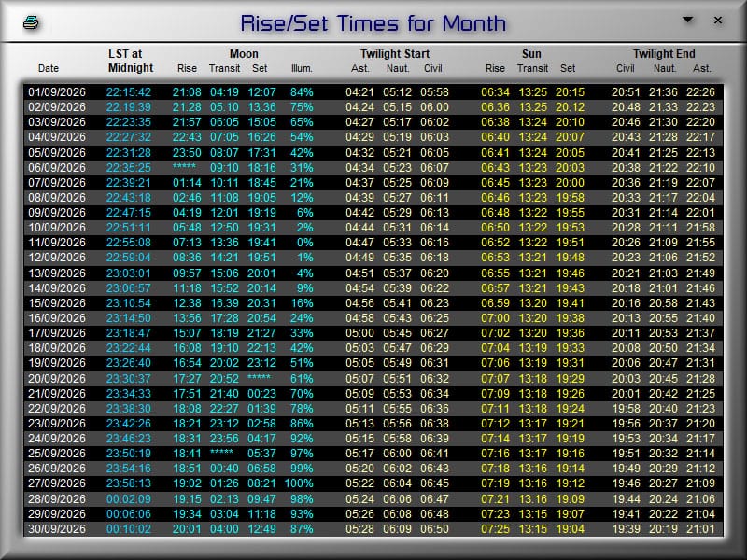The width and height of the screenshot is (747, 560).
Task: Click the Twilight Start header
Action: point(395,54)
